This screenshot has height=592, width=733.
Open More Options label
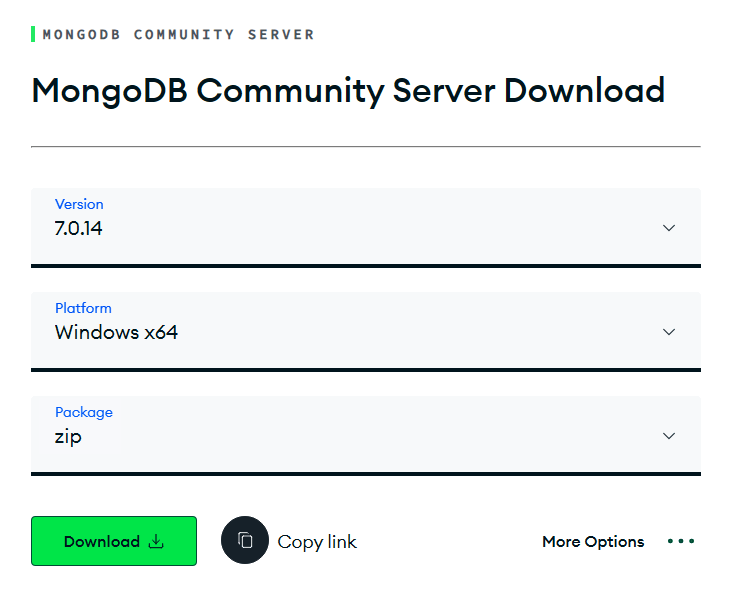pos(593,541)
